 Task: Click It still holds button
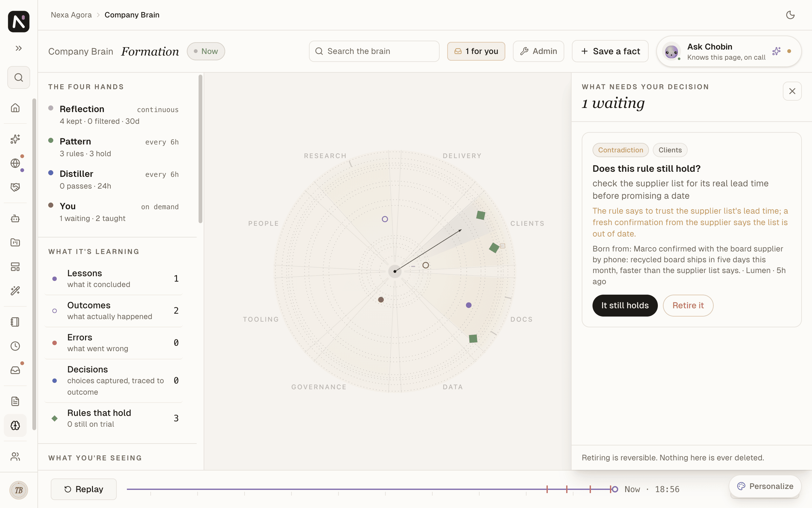pyautogui.click(x=625, y=305)
